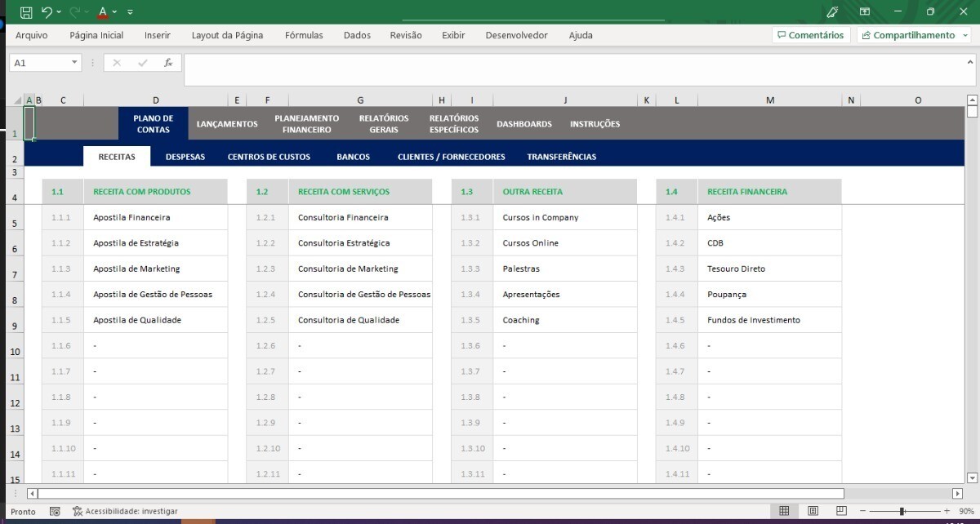Screen dimensions: 980x524
Task: Open the Fórmulas ribbon tab
Action: [304, 35]
